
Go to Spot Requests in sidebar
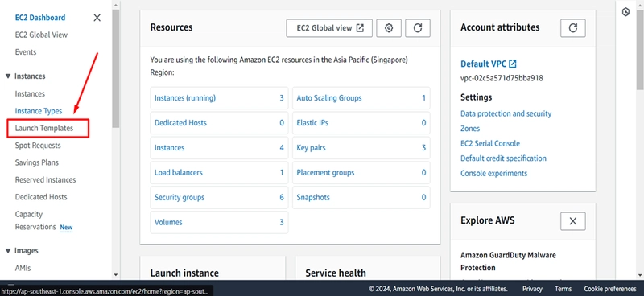tap(38, 146)
